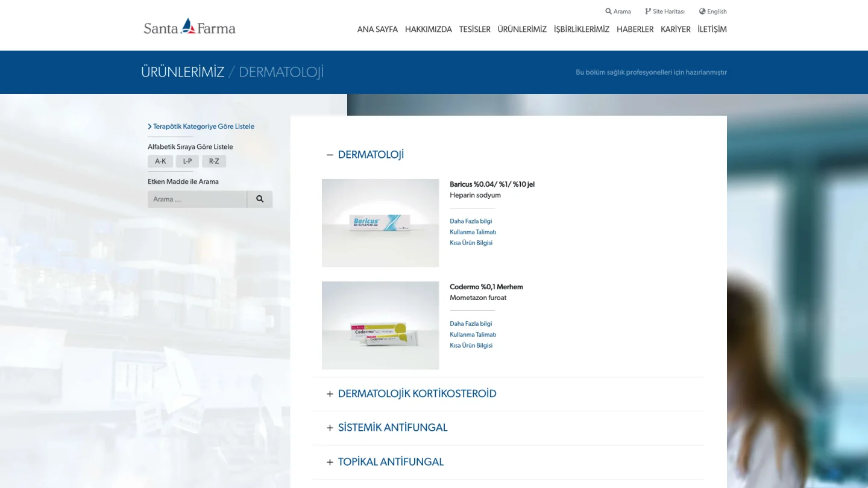
Task: Click Daha Fazla bilgi for Baricus
Action: coord(471,221)
